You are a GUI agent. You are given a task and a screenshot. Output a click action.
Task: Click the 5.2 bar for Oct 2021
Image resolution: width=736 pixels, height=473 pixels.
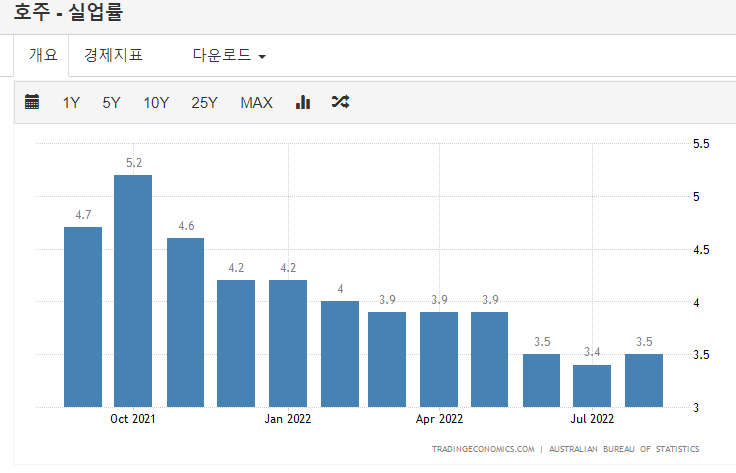coord(133,291)
